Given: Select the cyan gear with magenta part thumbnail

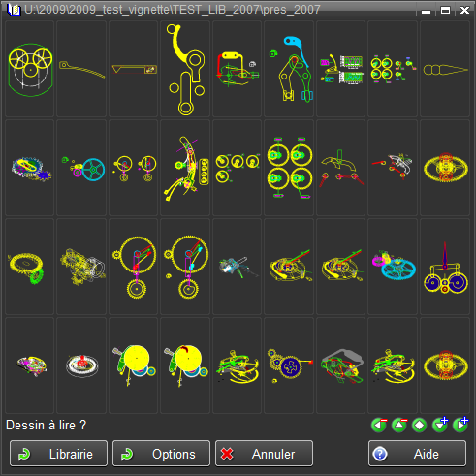Looking at the screenshot, I should click(393, 267).
